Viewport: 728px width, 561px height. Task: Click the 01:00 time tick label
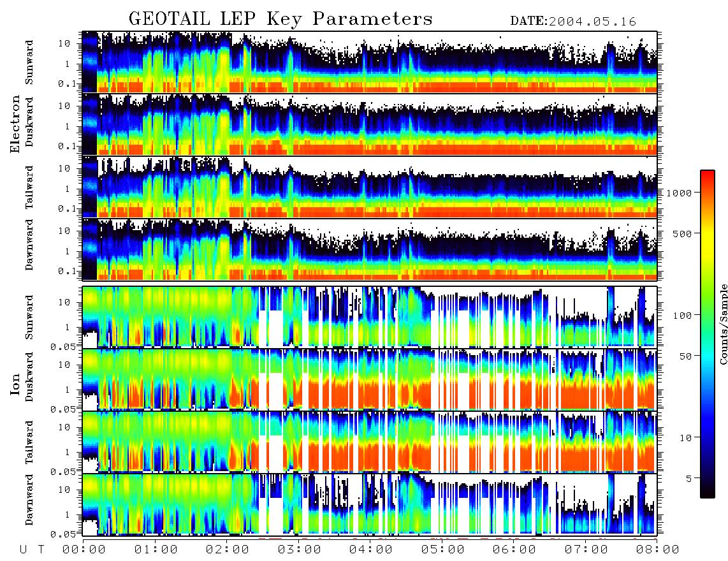coord(156,550)
